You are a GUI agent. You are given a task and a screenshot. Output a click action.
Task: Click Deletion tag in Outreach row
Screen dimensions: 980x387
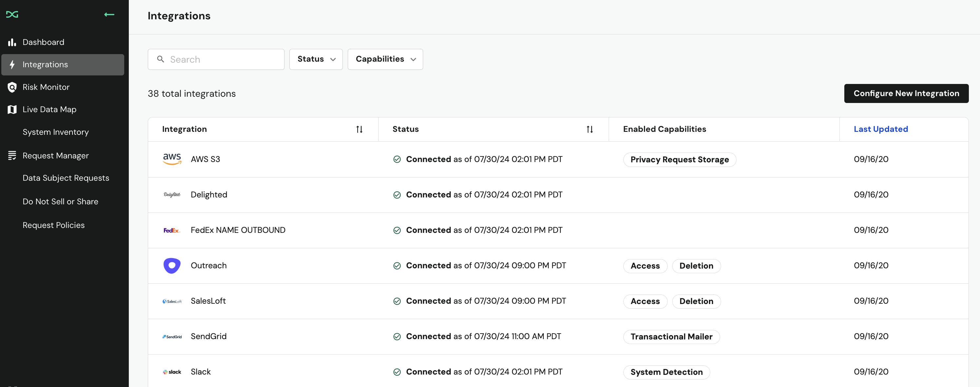coord(696,266)
